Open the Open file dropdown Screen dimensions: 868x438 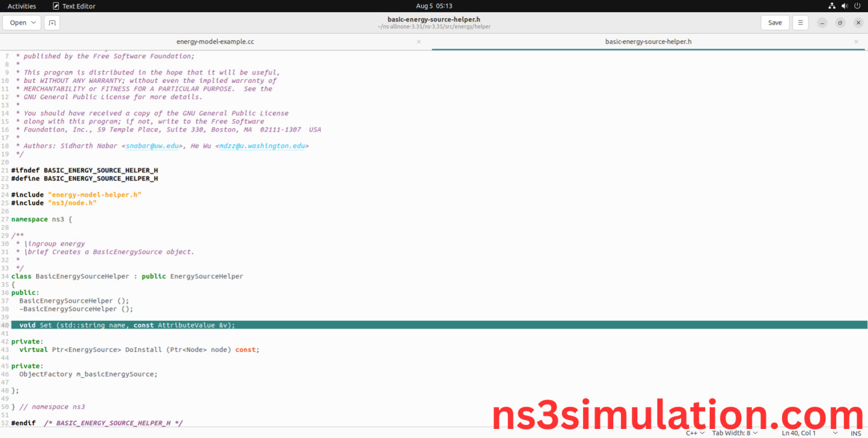point(22,23)
